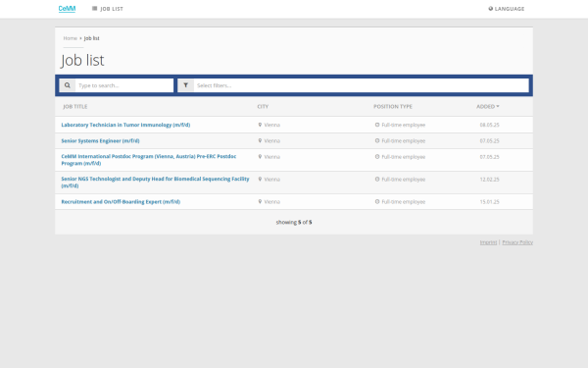Click the showing 5 of 5 text
The image size is (588, 368).
point(294,223)
